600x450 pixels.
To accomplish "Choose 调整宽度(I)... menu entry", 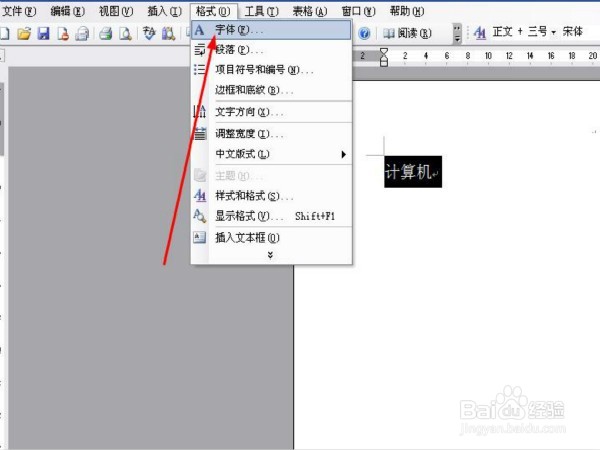I will tap(271, 134).
